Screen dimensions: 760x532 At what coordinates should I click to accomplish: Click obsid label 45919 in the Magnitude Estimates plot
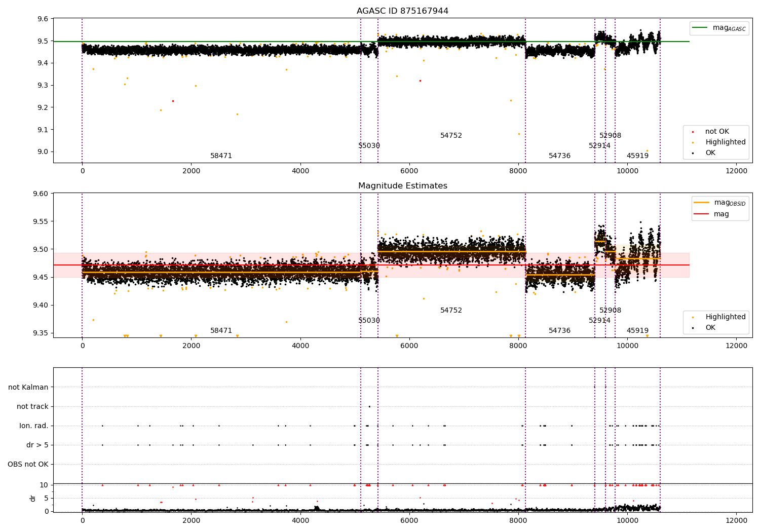click(637, 331)
